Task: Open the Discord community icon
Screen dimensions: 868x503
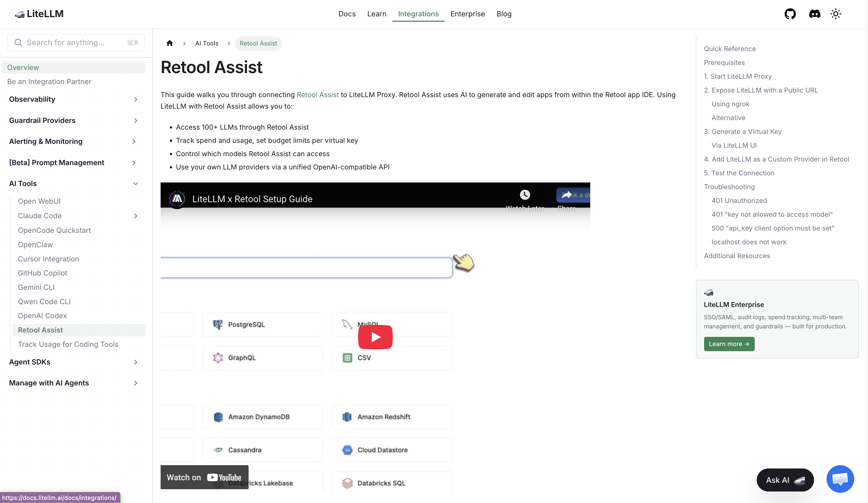Action: click(815, 14)
